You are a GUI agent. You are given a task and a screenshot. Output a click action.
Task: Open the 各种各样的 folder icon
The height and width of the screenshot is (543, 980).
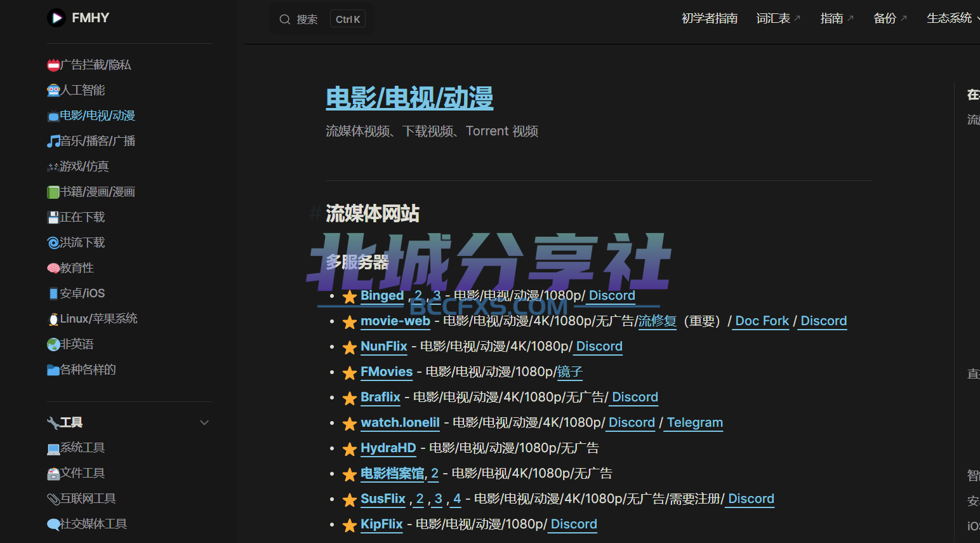click(53, 370)
